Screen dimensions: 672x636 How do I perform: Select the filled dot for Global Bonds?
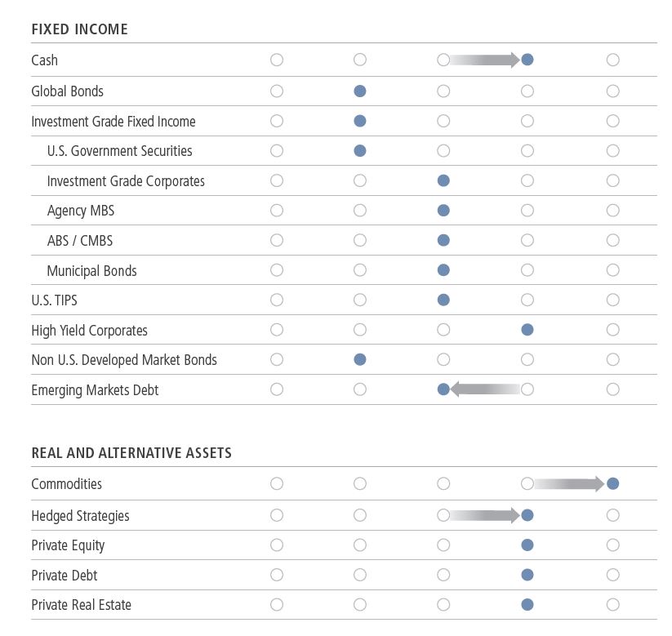360,91
